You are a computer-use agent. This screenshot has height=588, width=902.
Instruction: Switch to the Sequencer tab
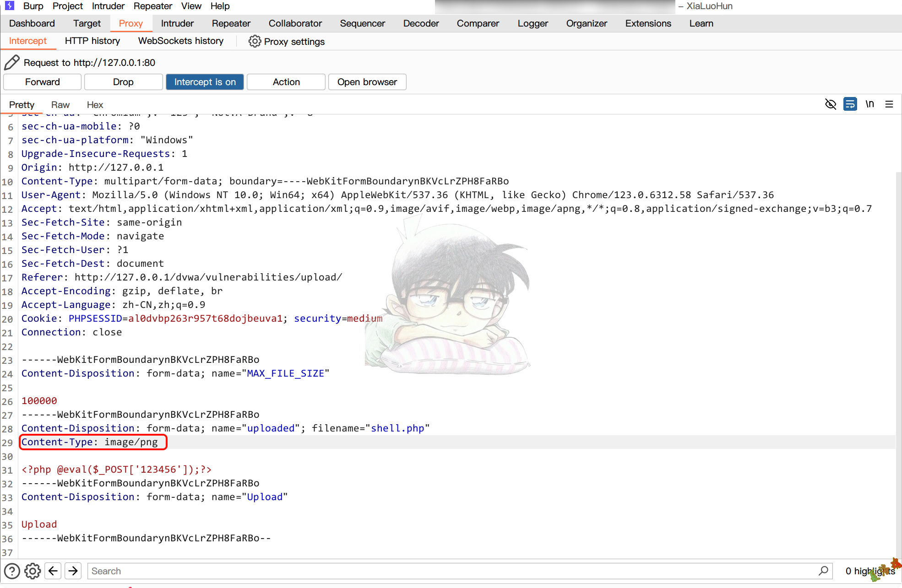[x=363, y=23]
